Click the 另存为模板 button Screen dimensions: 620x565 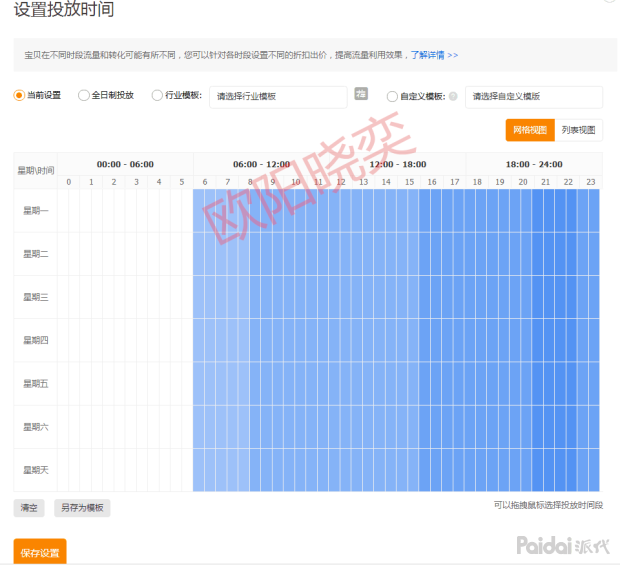tap(82, 508)
